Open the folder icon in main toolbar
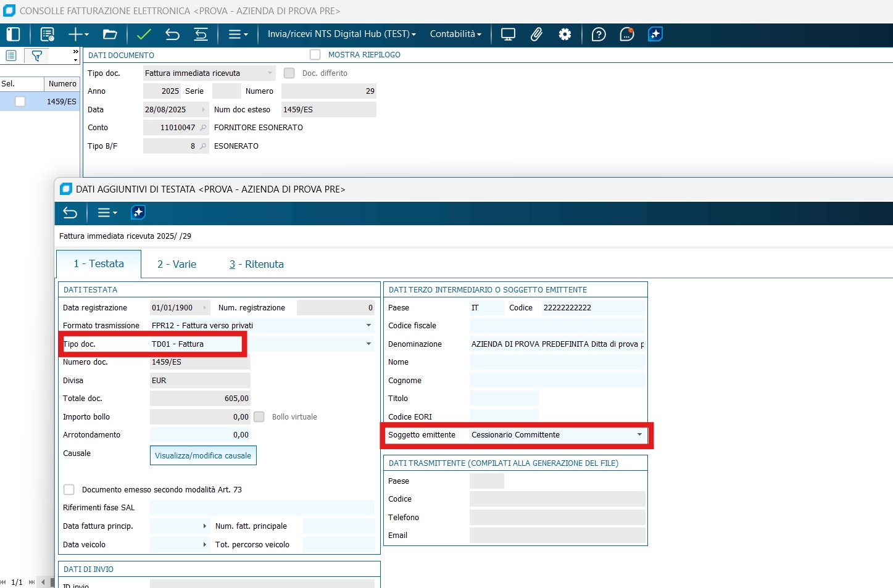Screen dimensions: 893x588 pyautogui.click(x=110, y=35)
